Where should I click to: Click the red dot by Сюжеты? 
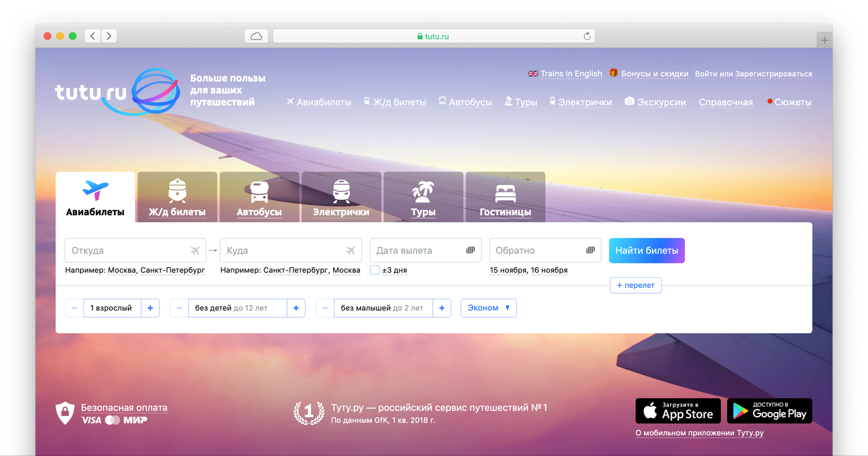pos(770,101)
